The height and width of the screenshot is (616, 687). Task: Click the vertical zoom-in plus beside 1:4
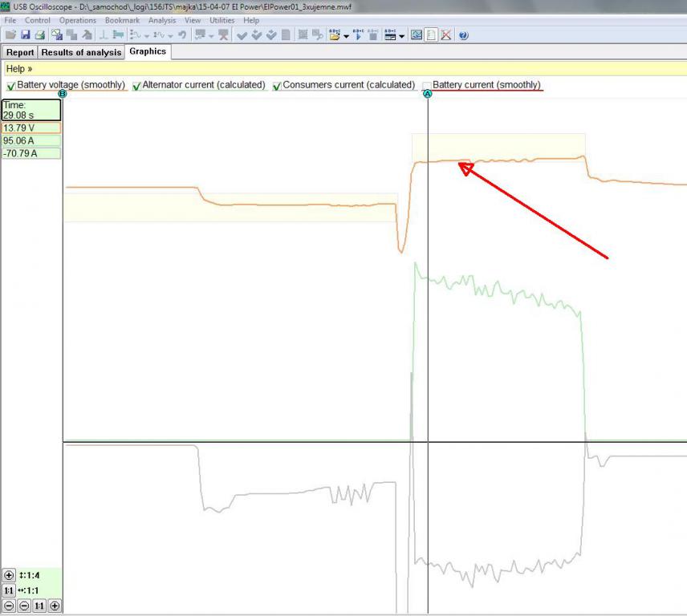[9, 575]
